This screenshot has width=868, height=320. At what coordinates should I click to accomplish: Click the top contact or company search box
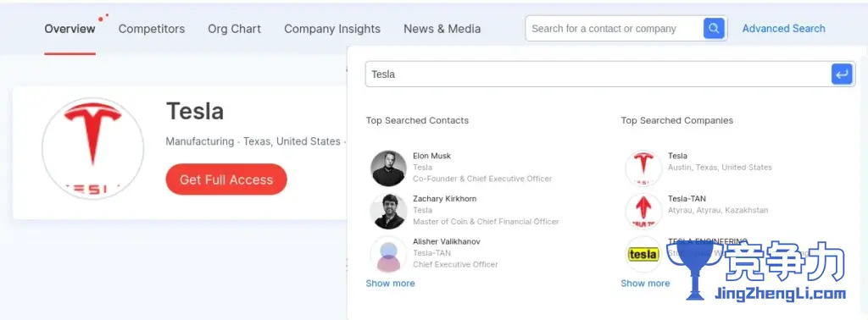click(x=615, y=28)
